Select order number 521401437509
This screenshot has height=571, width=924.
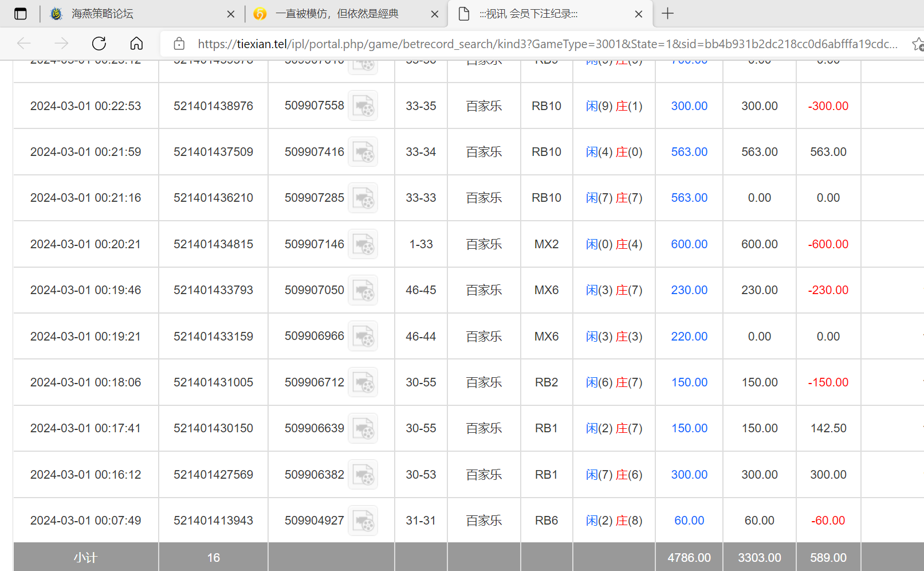click(x=213, y=152)
